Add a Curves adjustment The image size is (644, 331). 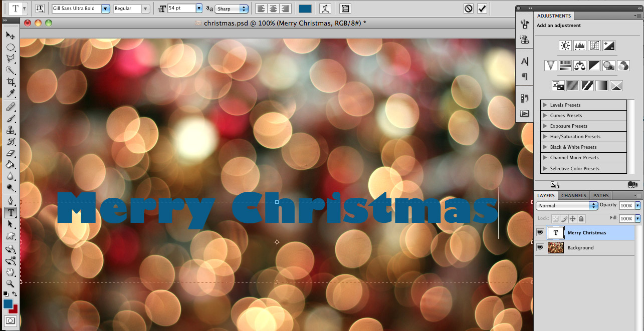coord(594,46)
